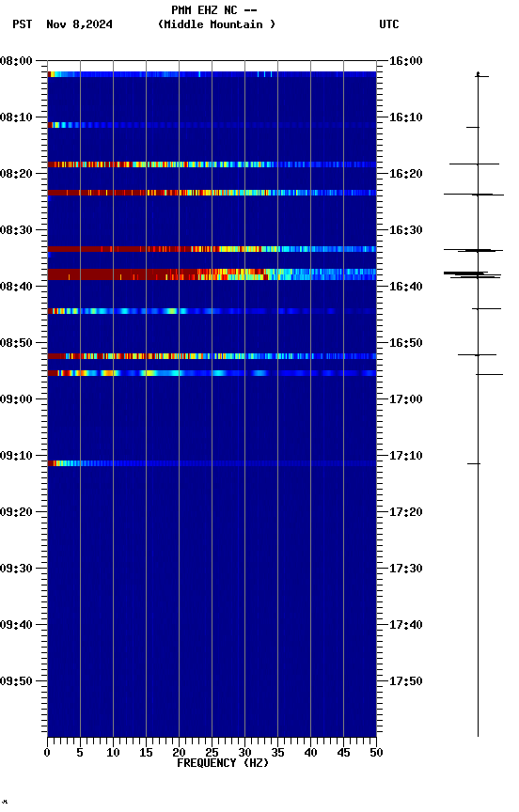The image size is (519, 812).
Task: Click the spectrogram band just after 08:00
Action: pos(212,74)
